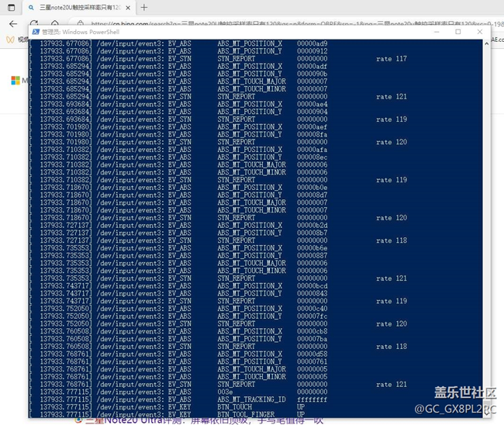Click the browser home icon
Image resolution: width=504 pixels, height=425 pixels.
(x=54, y=24)
